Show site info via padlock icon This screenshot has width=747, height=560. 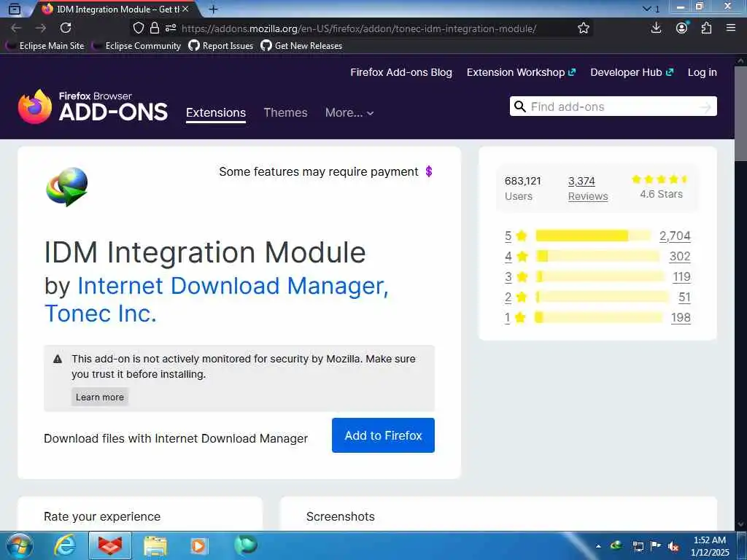tap(155, 28)
